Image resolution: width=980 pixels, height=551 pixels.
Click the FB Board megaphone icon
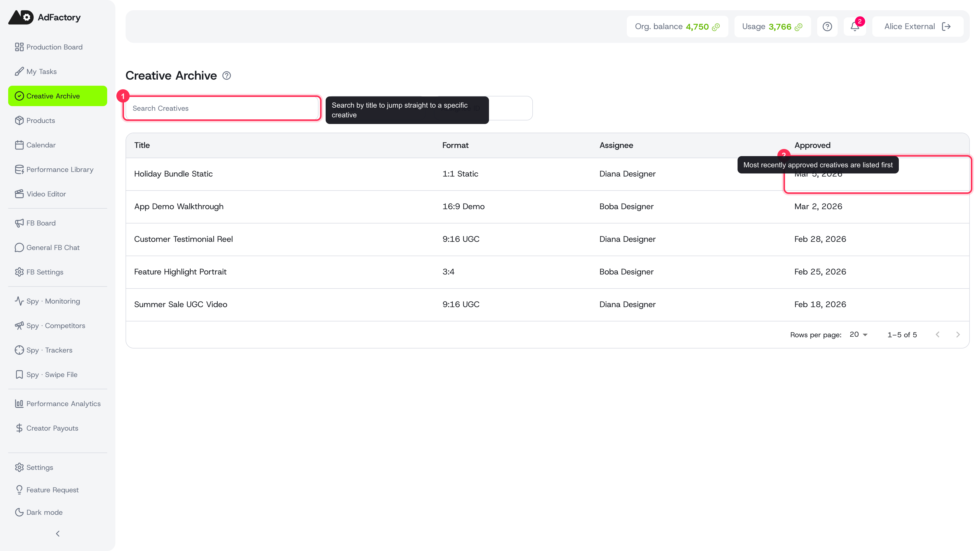pos(19,223)
